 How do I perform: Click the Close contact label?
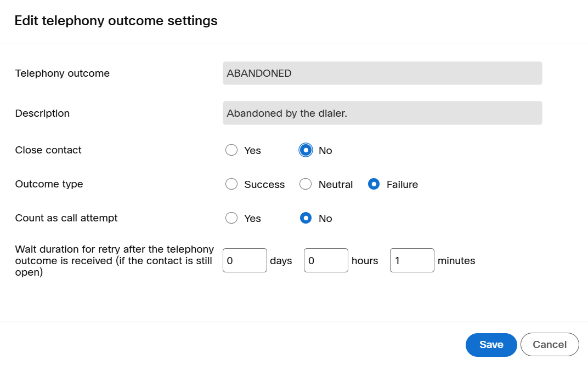(48, 150)
